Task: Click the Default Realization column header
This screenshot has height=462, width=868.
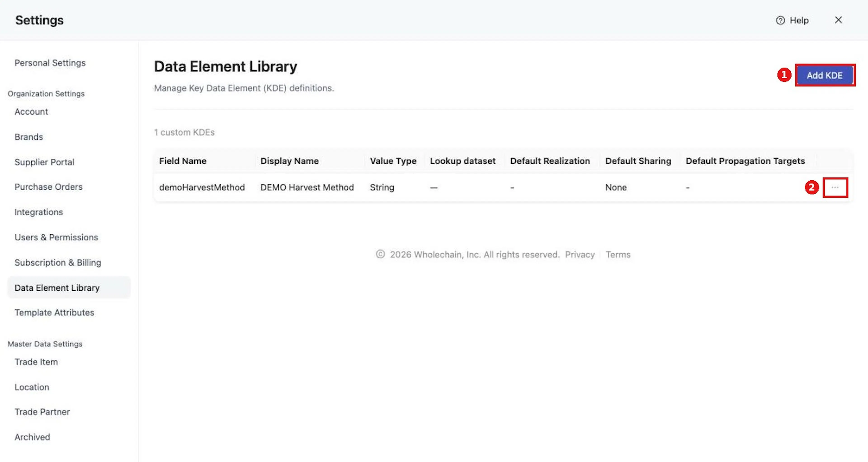Action: tap(550, 161)
